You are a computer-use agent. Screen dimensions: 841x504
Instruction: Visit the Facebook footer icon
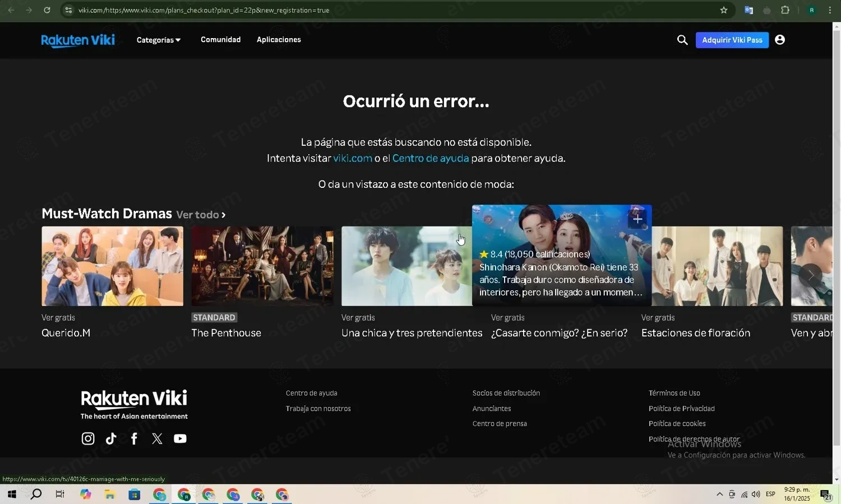click(x=134, y=438)
